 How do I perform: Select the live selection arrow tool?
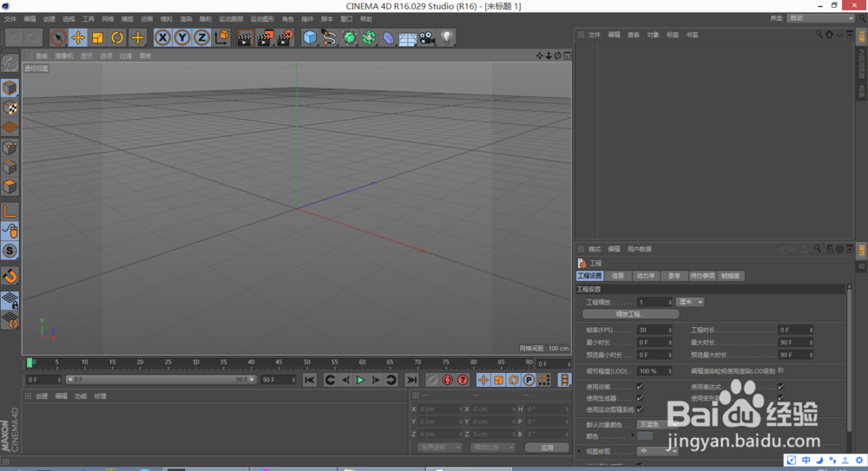[x=58, y=37]
